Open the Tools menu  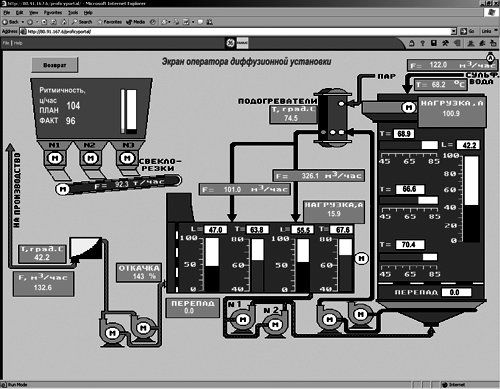(x=73, y=13)
